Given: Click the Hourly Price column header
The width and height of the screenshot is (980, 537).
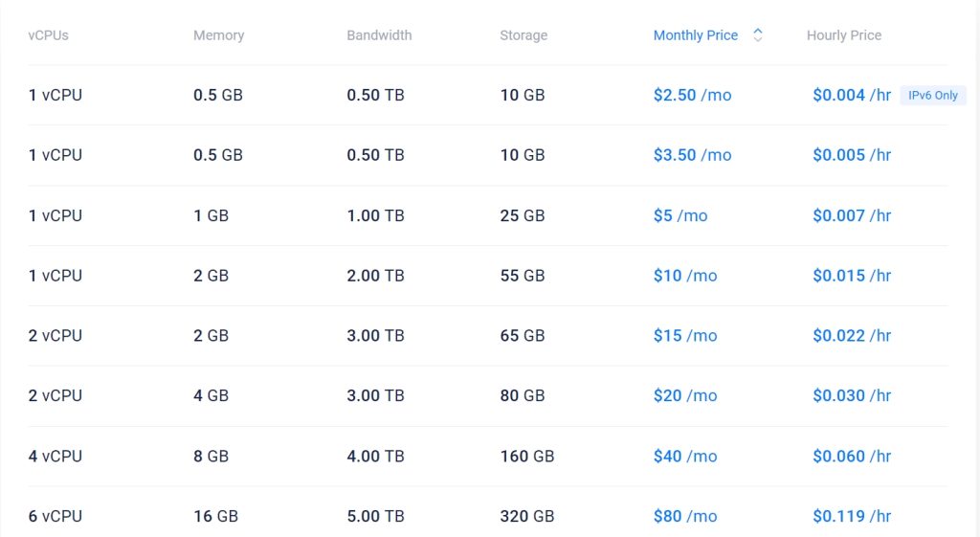Looking at the screenshot, I should coord(844,35).
